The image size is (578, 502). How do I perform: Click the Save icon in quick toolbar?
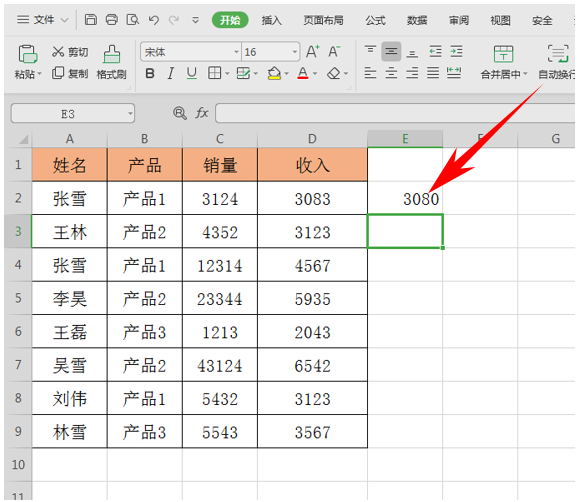(91, 20)
